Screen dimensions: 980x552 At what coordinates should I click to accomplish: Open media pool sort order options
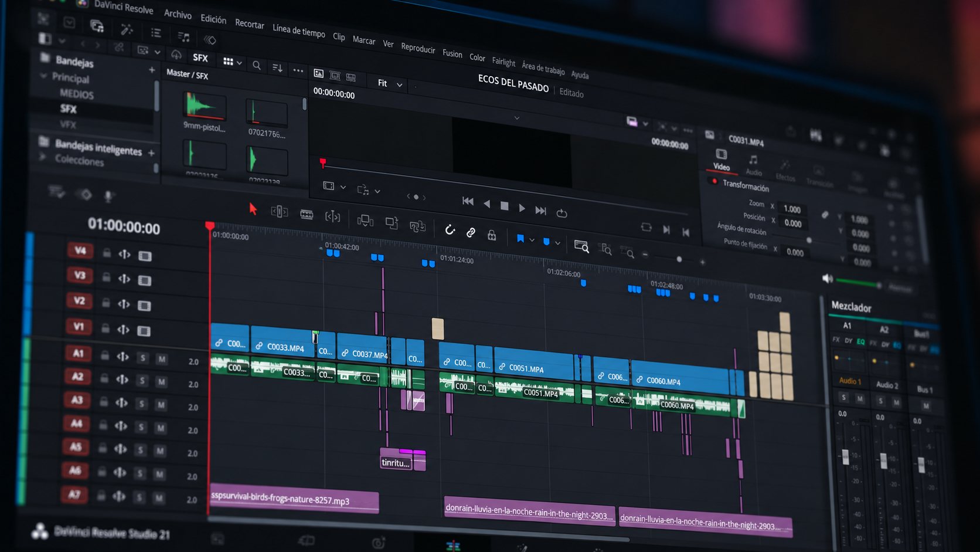277,68
